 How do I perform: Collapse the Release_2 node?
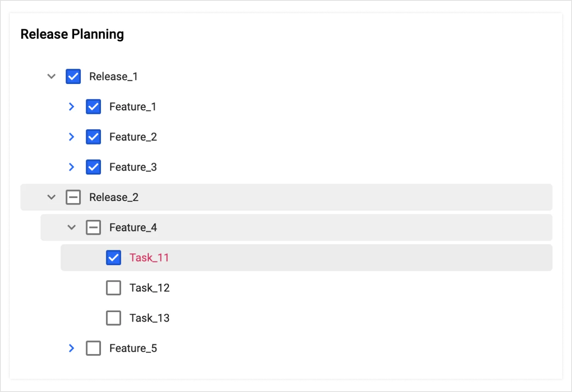(x=51, y=197)
